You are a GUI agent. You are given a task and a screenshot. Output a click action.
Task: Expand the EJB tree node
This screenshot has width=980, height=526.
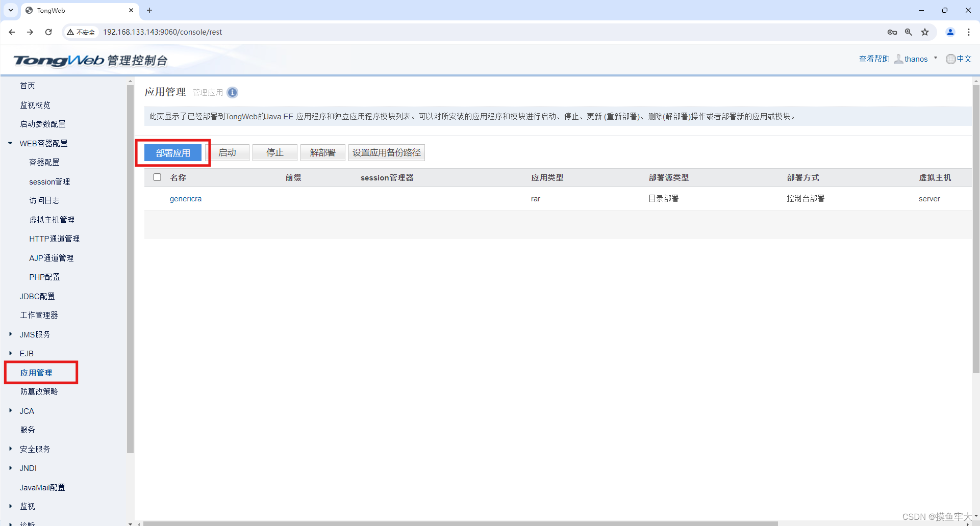[x=10, y=353]
